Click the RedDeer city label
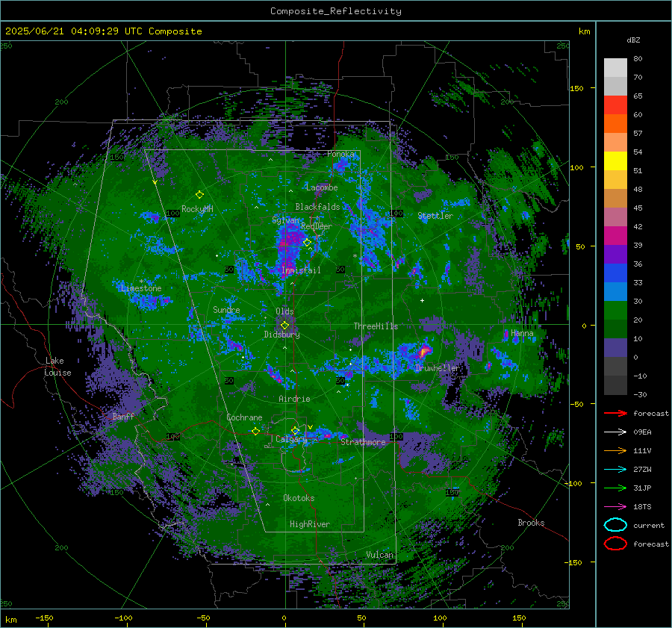 pyautogui.click(x=317, y=226)
